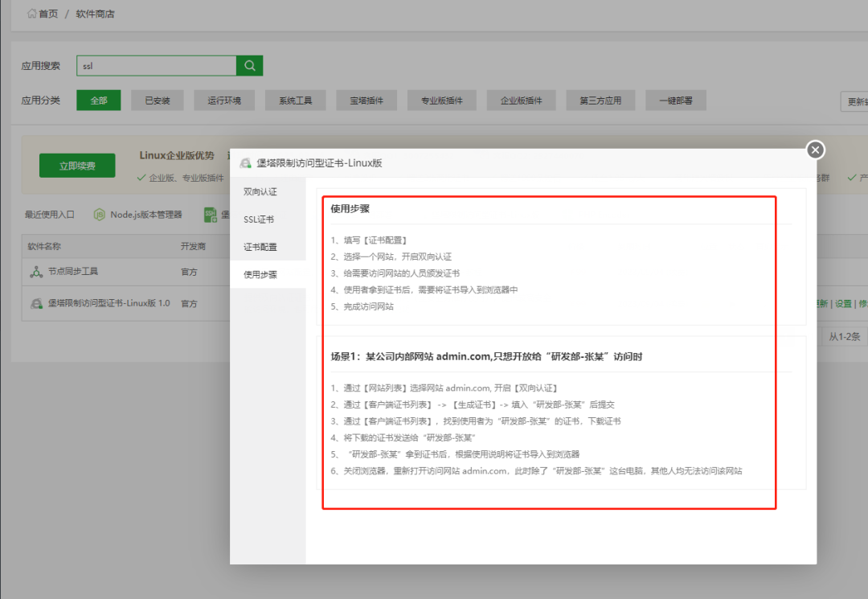Select the 第三方应用 category
The height and width of the screenshot is (599, 868).
[600, 101]
